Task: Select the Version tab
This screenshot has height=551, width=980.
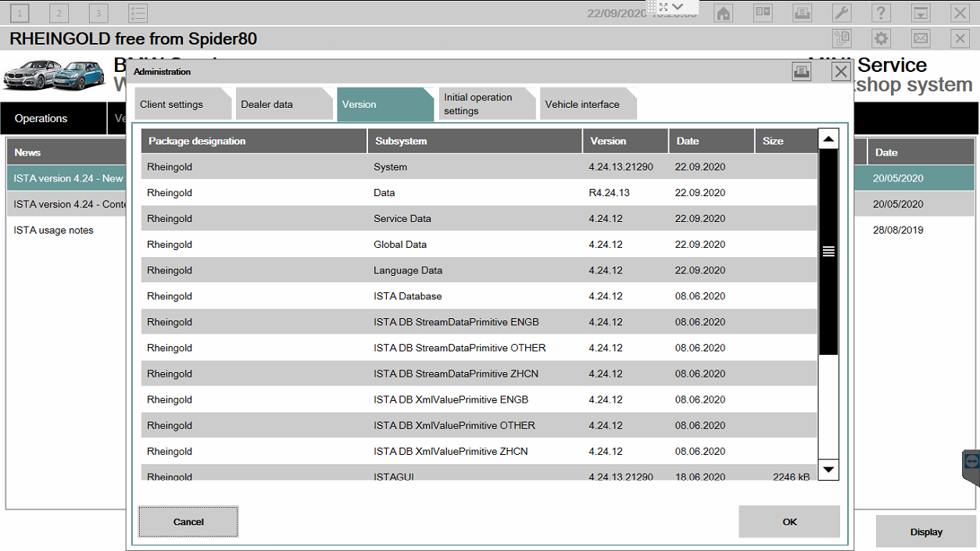Action: coord(385,104)
